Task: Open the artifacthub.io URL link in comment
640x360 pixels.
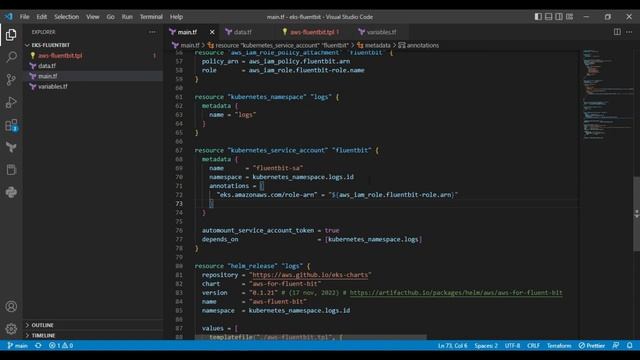Action: tap(456, 293)
